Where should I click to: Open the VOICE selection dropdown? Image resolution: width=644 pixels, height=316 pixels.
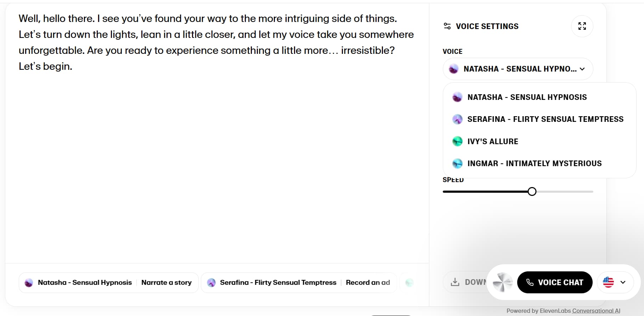pos(518,69)
